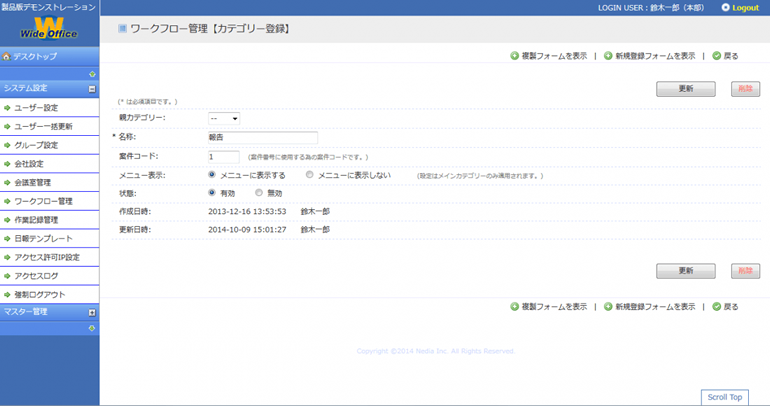Click the LOGIN USER 鈴木一郎 text

651,8
